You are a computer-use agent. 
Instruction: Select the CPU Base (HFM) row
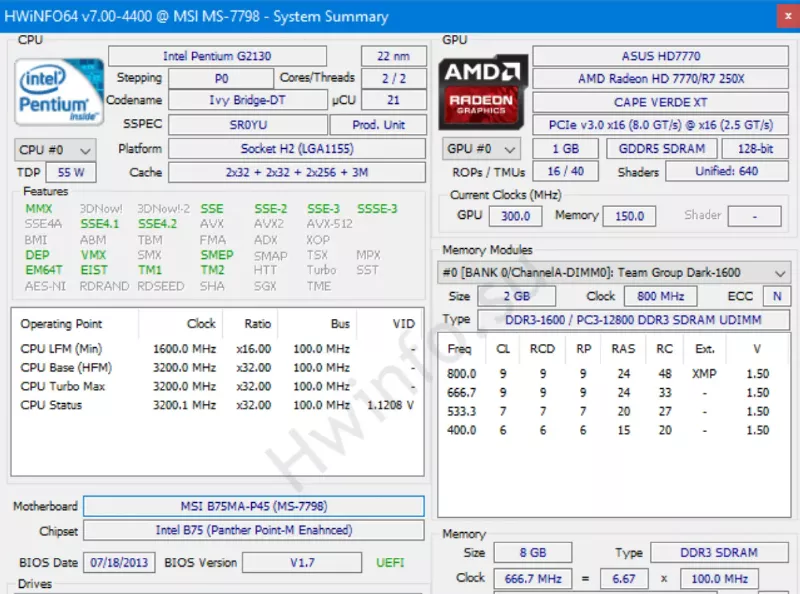click(x=217, y=368)
